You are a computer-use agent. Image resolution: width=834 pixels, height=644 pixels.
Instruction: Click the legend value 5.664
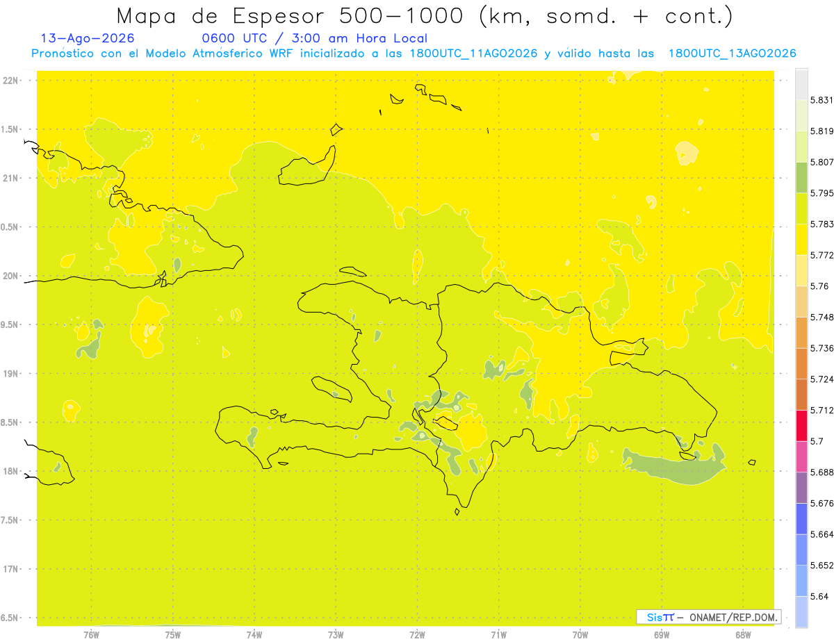pos(821,534)
